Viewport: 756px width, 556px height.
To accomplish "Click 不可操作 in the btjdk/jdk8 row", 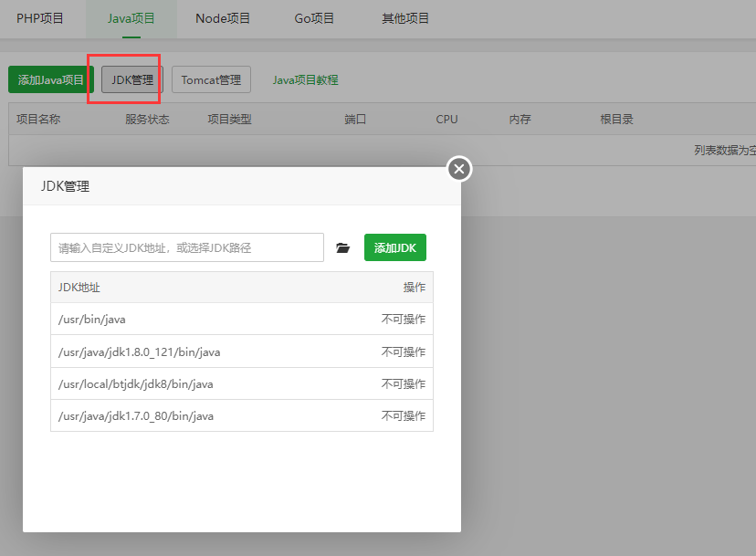I will [404, 383].
